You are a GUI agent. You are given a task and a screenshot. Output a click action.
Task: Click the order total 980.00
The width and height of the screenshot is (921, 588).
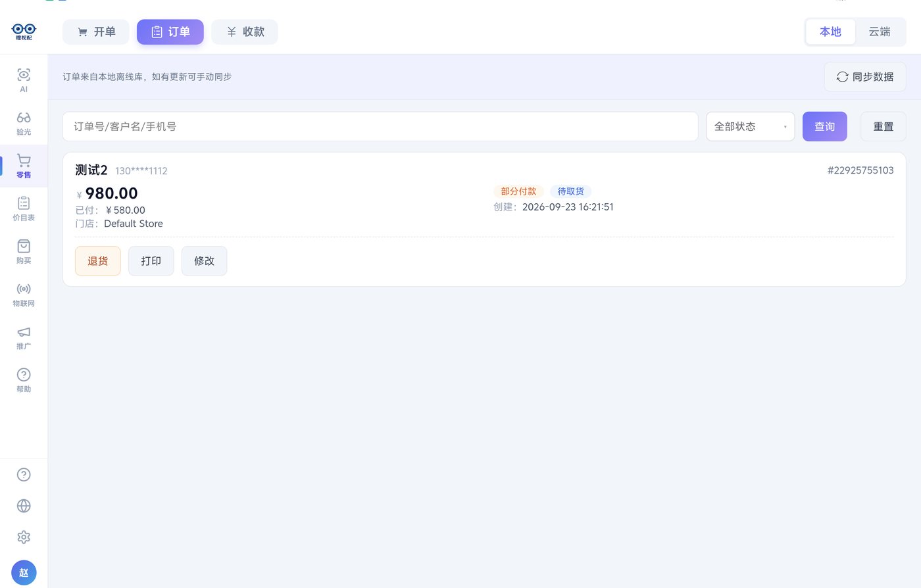112,193
